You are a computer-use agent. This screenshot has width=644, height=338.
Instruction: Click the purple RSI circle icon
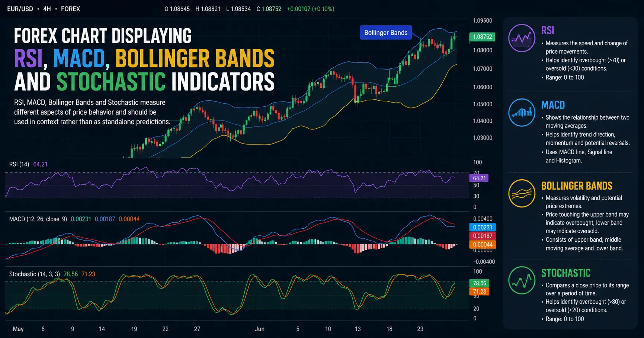coord(522,38)
